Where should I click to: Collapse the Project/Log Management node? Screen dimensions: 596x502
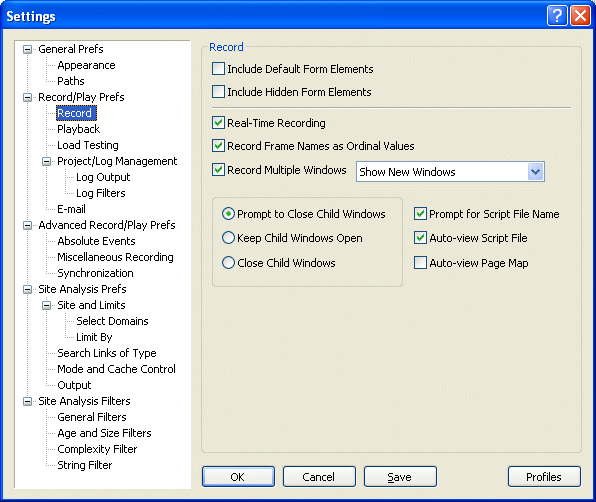click(46, 162)
